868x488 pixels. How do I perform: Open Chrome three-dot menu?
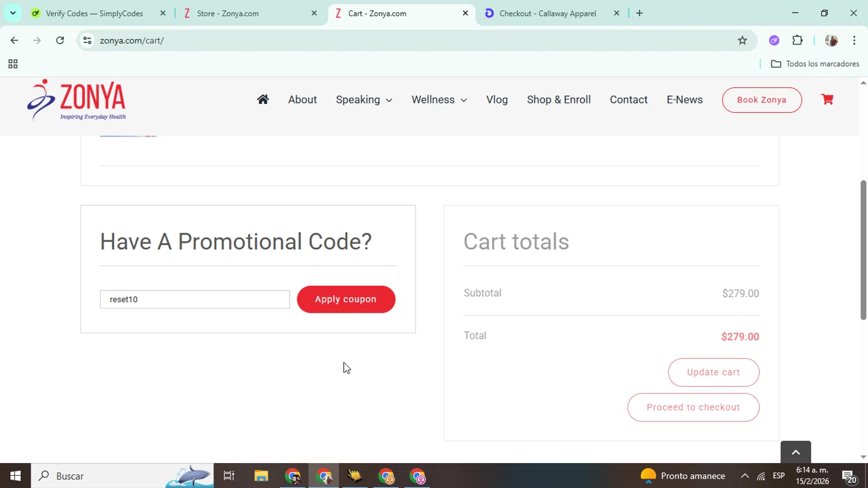(854, 41)
